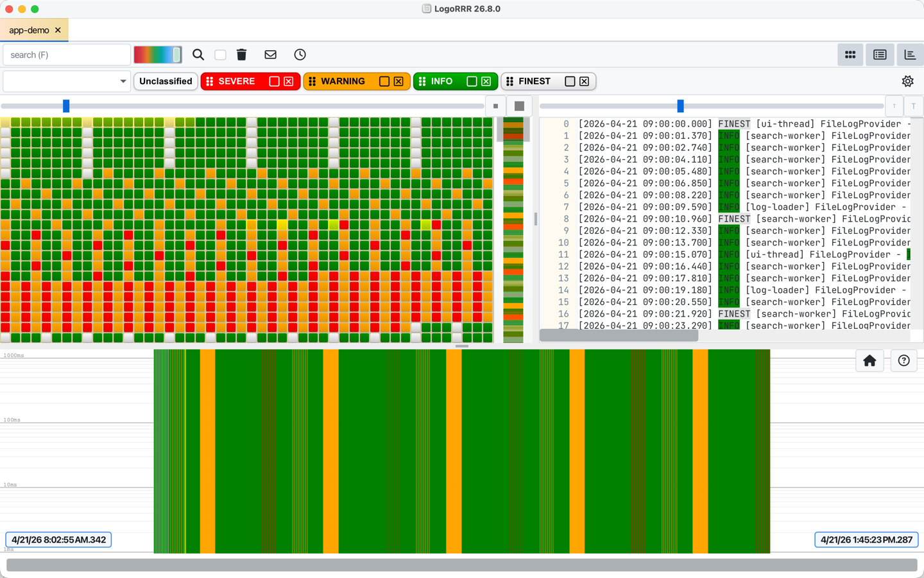924x578 pixels.
Task: Toggle the INFO filter checkbox
Action: tap(472, 82)
